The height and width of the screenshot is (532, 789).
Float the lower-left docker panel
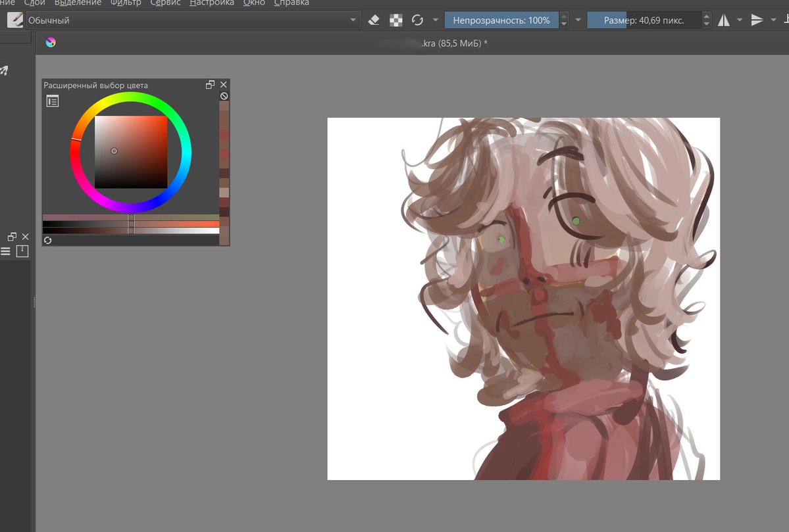point(12,236)
